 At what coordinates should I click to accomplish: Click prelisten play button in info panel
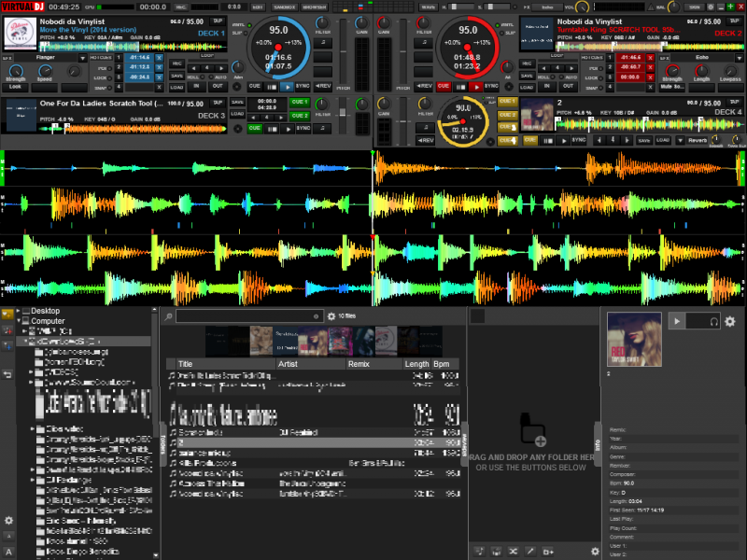coord(677,321)
